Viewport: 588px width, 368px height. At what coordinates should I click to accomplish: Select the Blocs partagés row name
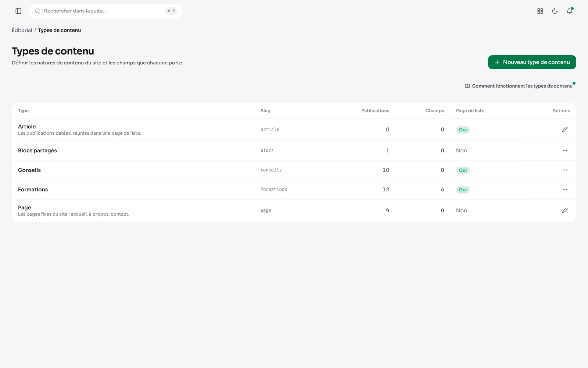pos(37,151)
